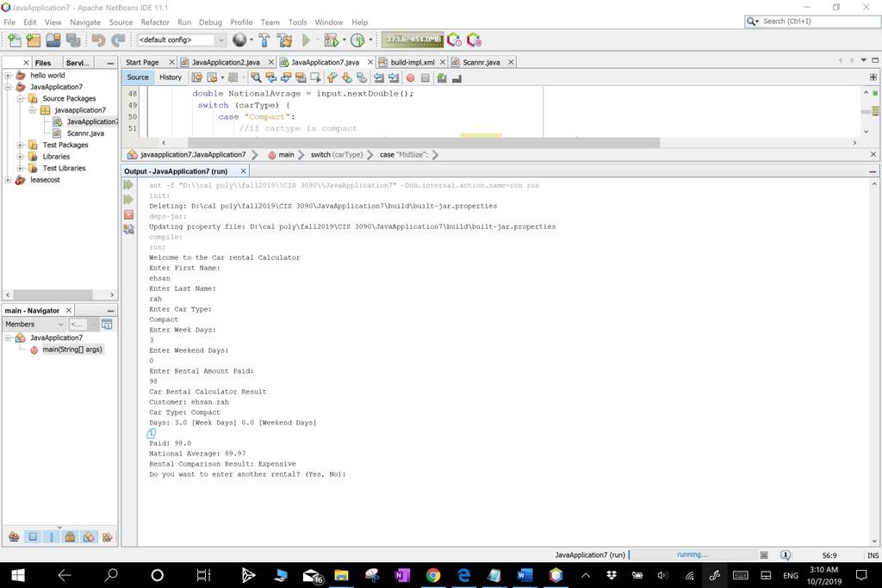This screenshot has width=882, height=588.
Task: Click the editor horizontal scrollbar
Action: pyautogui.click(x=424, y=143)
